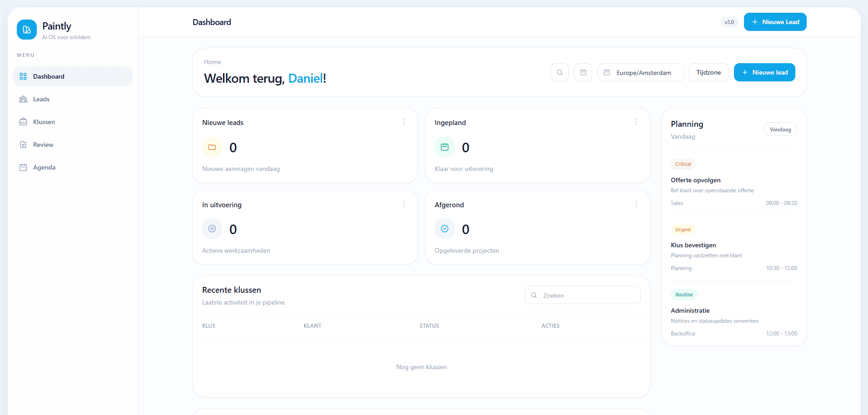Switch to the Dashboard menu item
Viewport: 868px width, 415px height.
(49, 76)
